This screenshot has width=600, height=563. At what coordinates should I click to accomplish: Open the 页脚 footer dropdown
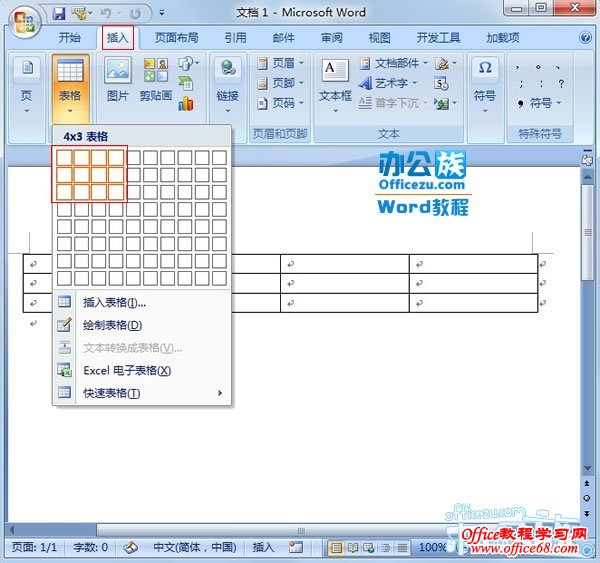pyautogui.click(x=280, y=83)
